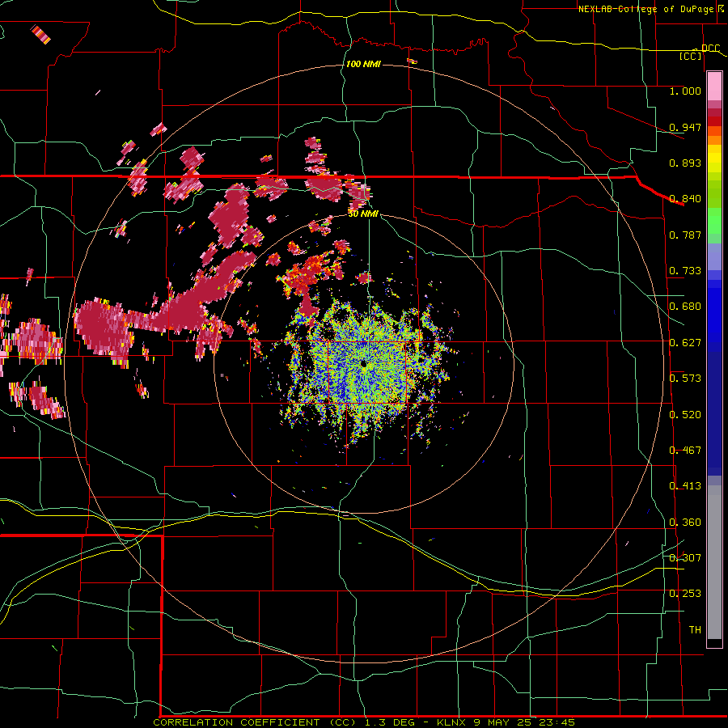The image size is (728, 728).
Task: Click the 50 NMI range ring label
Action: coord(363,214)
